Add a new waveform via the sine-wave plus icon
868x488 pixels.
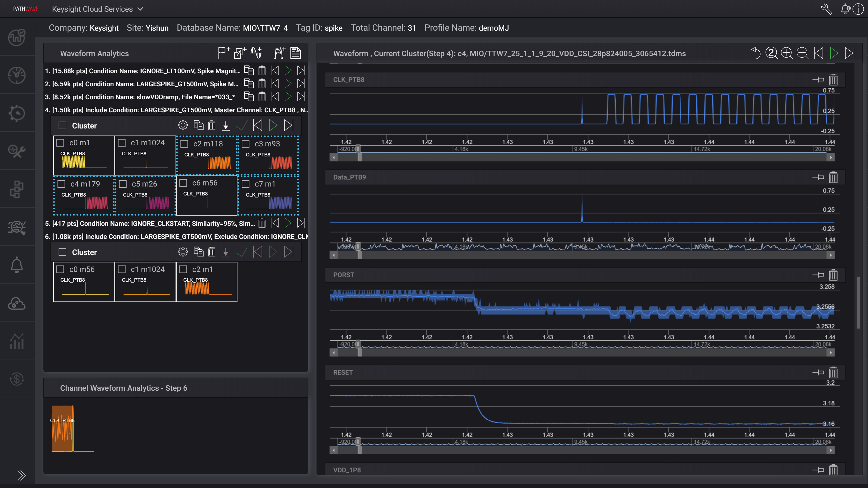(256, 53)
